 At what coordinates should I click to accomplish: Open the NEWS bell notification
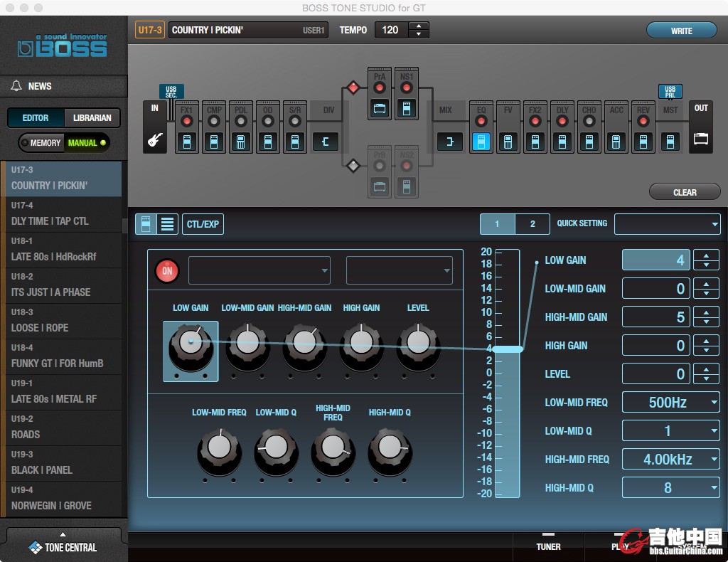(16, 86)
